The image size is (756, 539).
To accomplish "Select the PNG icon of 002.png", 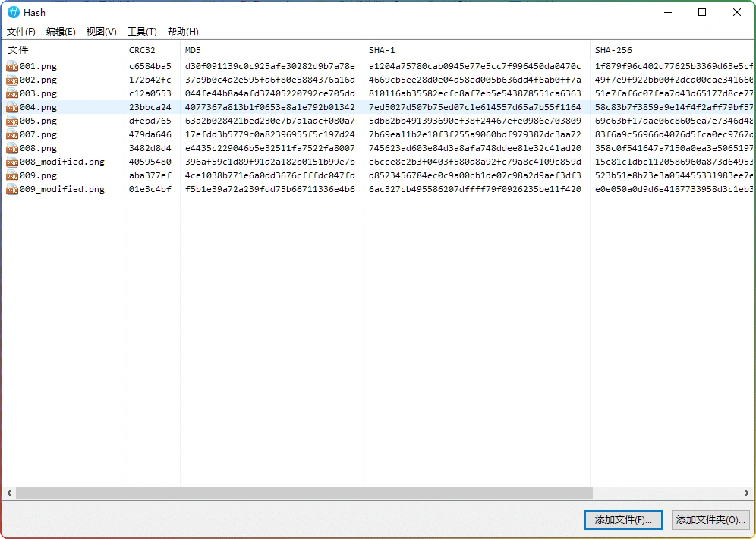I will (x=12, y=80).
